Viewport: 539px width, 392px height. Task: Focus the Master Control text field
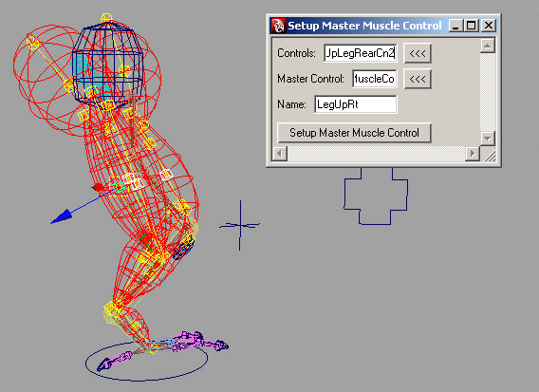pyautogui.click(x=374, y=79)
